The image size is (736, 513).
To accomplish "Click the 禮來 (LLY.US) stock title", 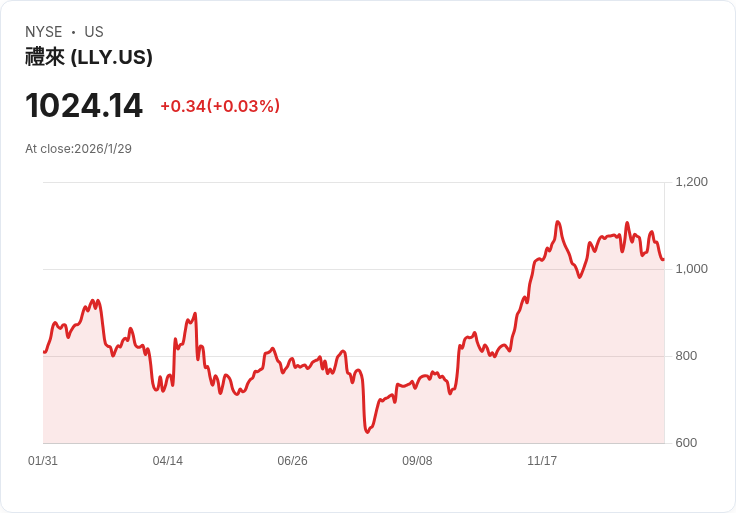I will [89, 57].
